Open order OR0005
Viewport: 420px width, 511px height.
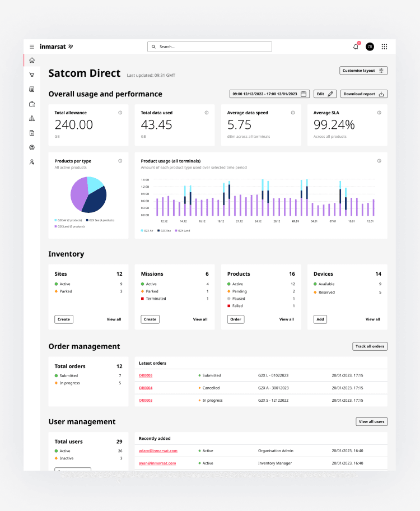[x=146, y=375]
